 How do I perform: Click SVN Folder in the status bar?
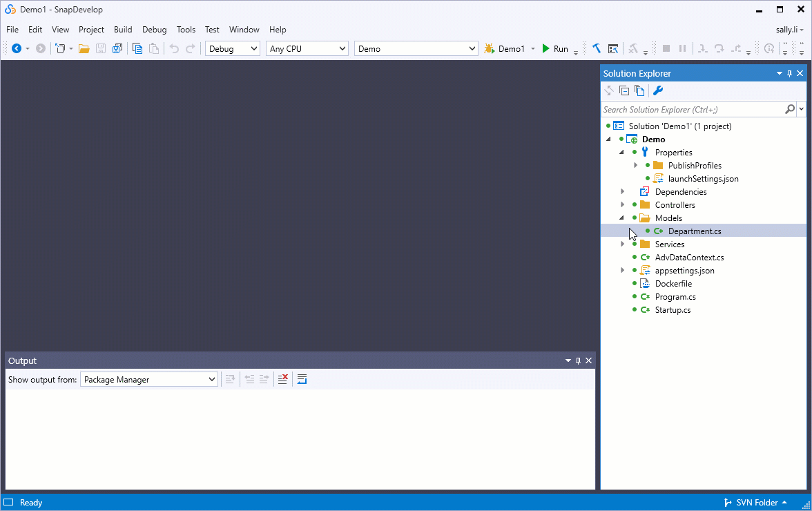pyautogui.click(x=756, y=503)
